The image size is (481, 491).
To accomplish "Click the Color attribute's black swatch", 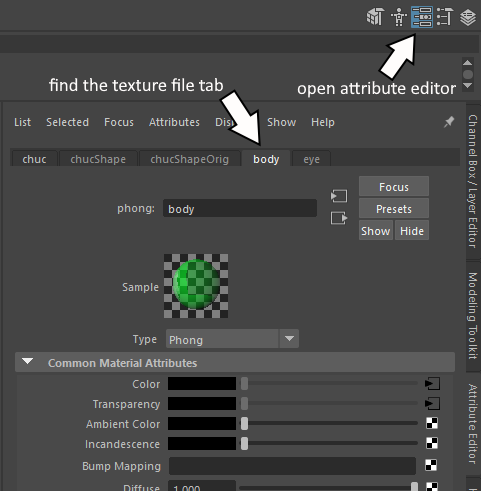I will (x=202, y=384).
